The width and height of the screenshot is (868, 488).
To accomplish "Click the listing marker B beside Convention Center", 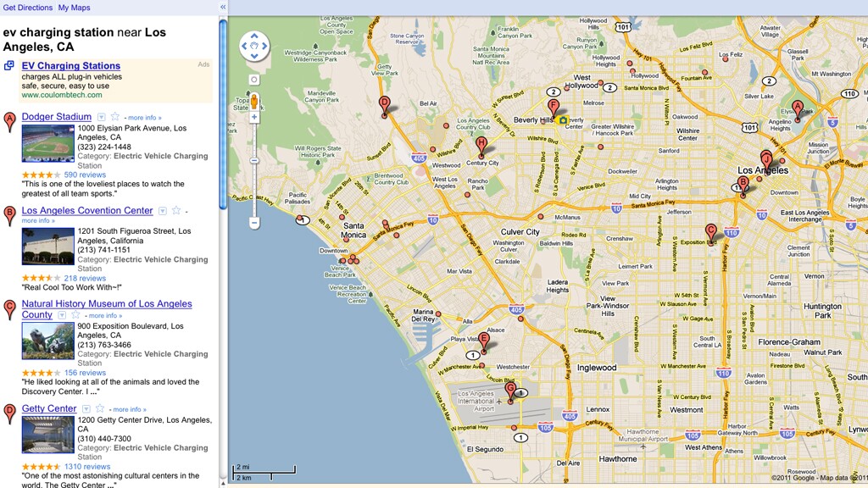I will 9,216.
